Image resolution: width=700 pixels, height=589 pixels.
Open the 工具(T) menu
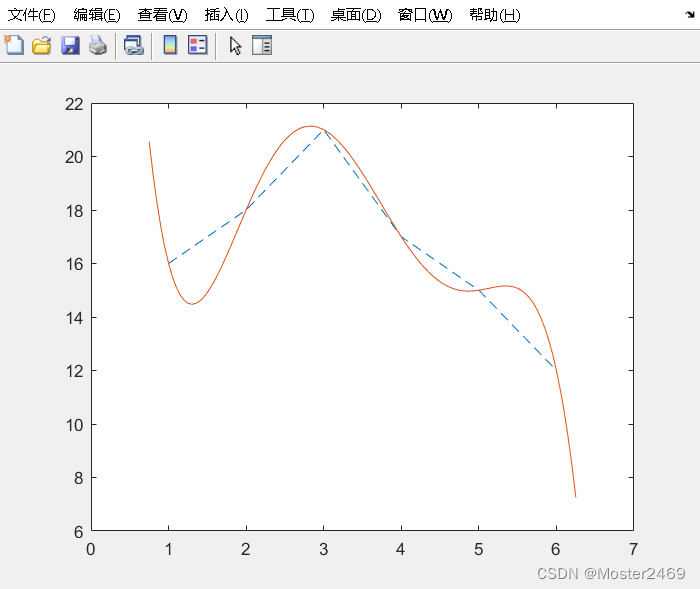[x=290, y=15]
